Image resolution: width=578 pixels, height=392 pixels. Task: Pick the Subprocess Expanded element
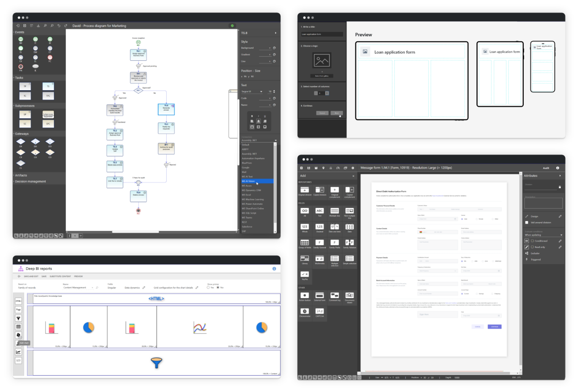[x=48, y=115]
